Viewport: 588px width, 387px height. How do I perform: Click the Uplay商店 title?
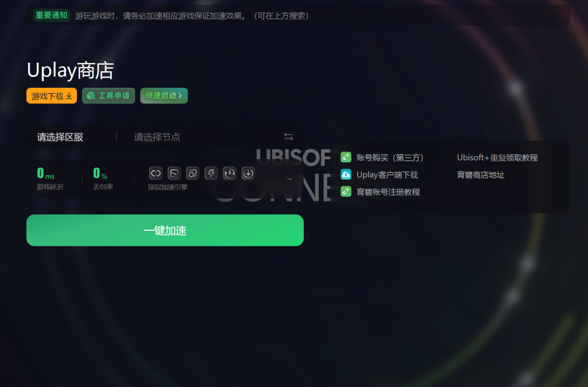(x=71, y=70)
